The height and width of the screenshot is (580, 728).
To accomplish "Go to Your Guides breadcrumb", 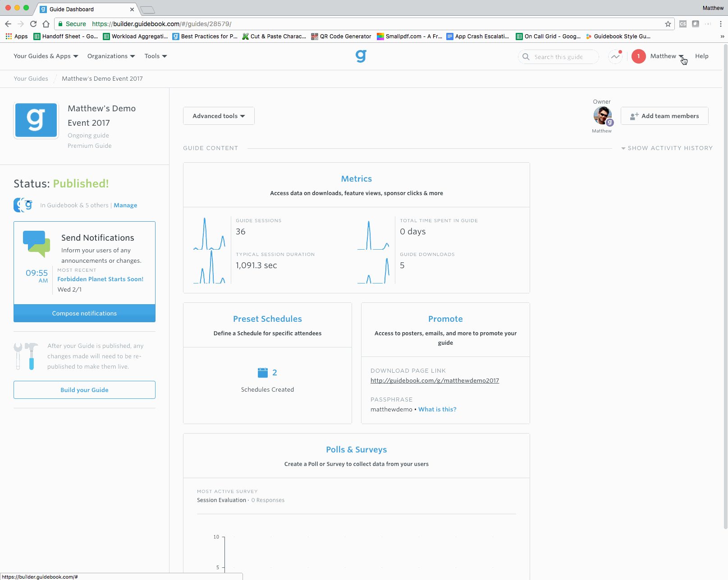I will point(31,79).
